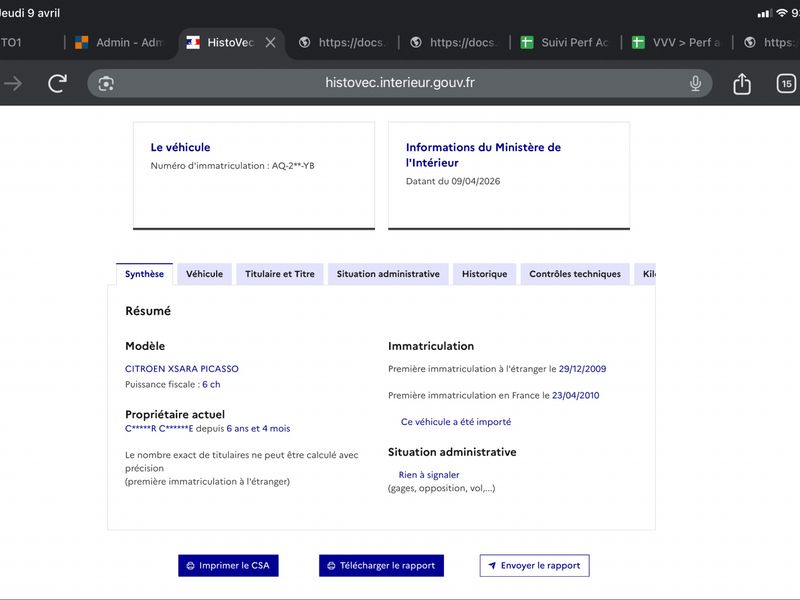Screen dimensions: 800x600
Task: Click the Suivi Perf Ac sheets favicon
Action: pos(527,42)
